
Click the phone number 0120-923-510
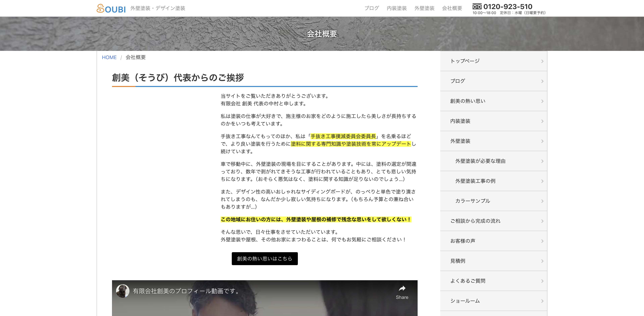click(508, 7)
